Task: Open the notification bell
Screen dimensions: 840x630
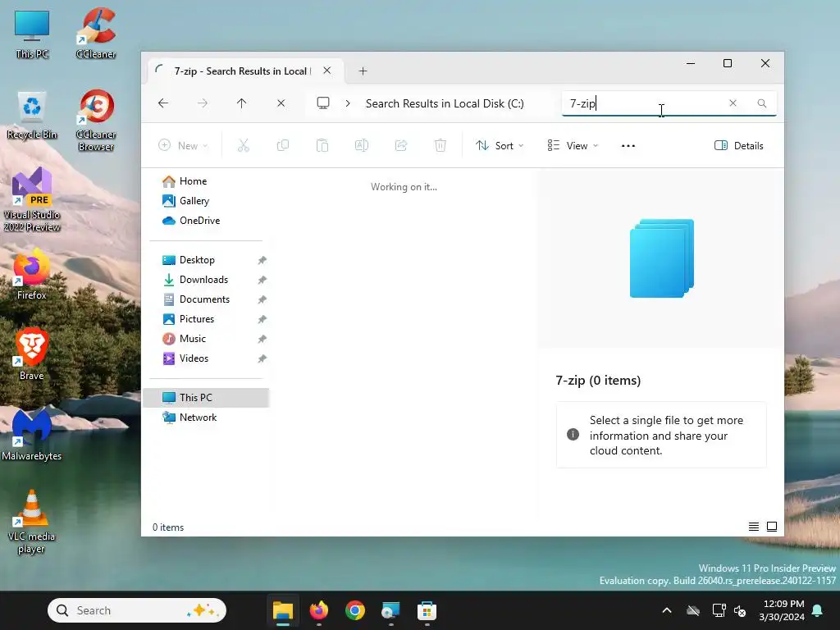Action: [818, 610]
